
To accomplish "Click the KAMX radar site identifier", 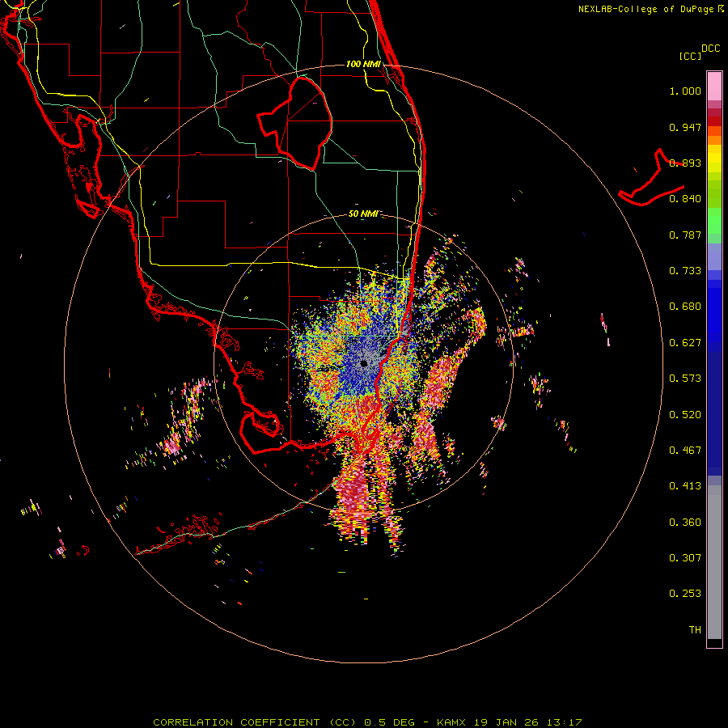I will coord(451,722).
